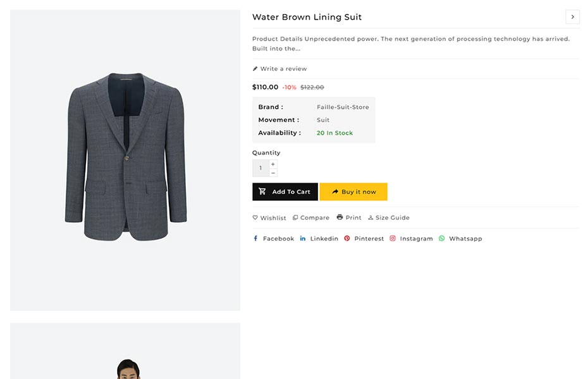Click the heart icon next to Wishlist
The height and width of the screenshot is (379, 588).
[255, 218]
